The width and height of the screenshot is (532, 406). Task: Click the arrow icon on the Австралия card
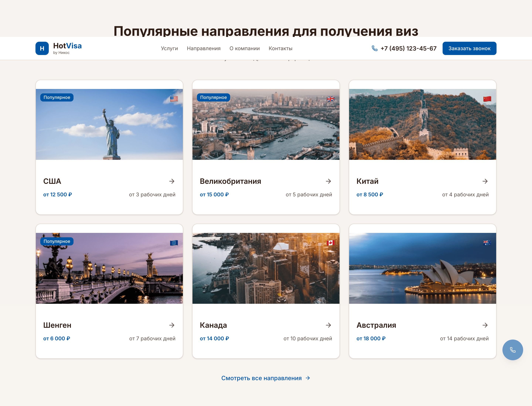[x=485, y=325]
